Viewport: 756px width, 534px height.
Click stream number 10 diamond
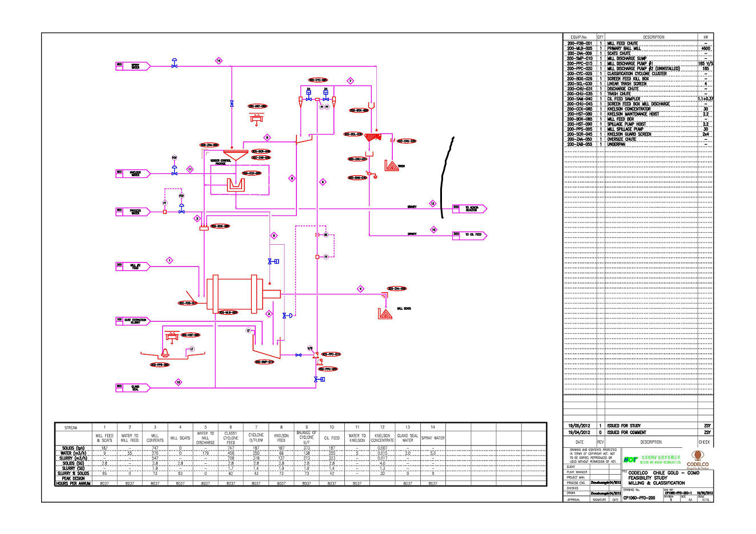point(433,230)
